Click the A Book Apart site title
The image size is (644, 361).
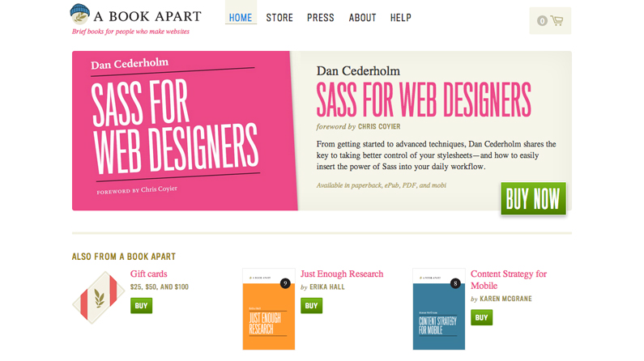pos(147,16)
